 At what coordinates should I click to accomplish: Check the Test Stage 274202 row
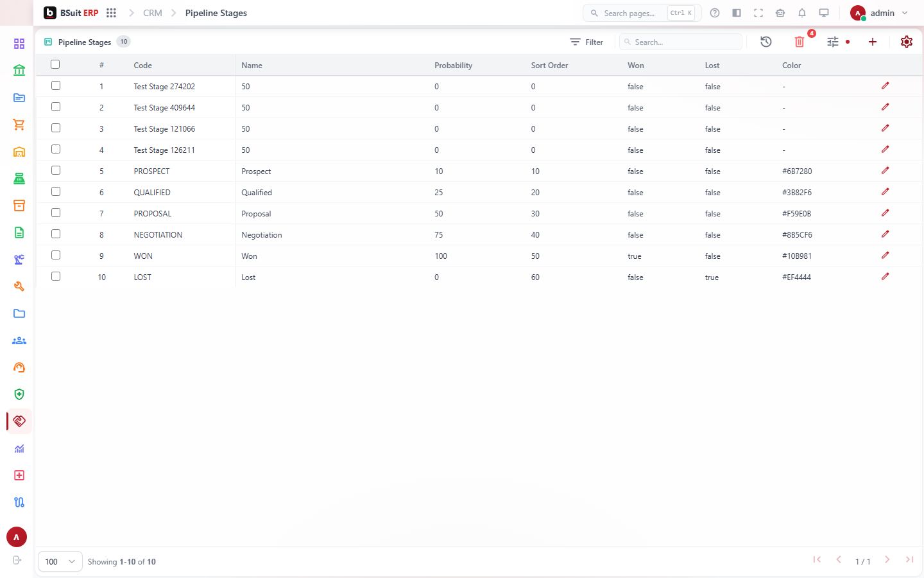click(x=56, y=85)
